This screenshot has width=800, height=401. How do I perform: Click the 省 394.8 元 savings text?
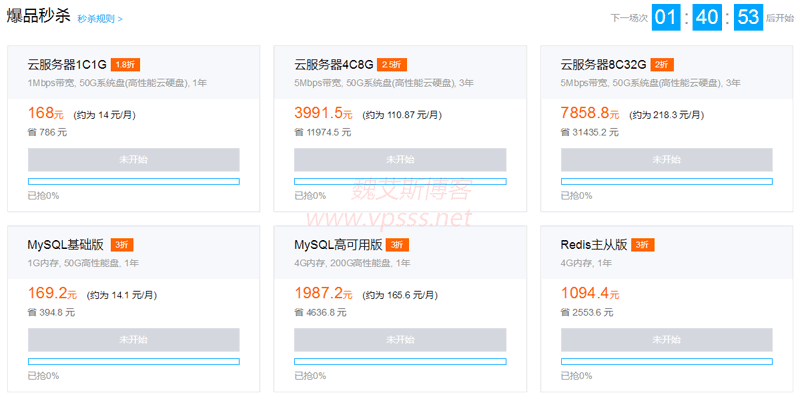(52, 313)
